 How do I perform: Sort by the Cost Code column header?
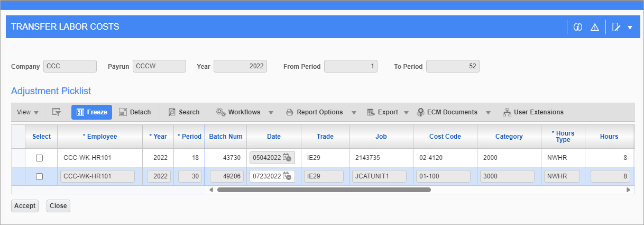pos(445,137)
